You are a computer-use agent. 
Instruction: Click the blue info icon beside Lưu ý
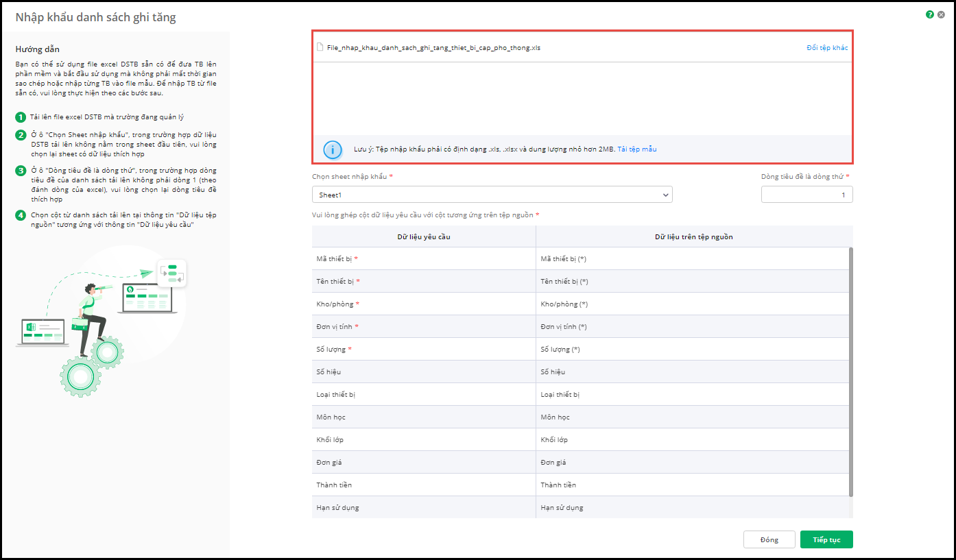[x=333, y=149]
